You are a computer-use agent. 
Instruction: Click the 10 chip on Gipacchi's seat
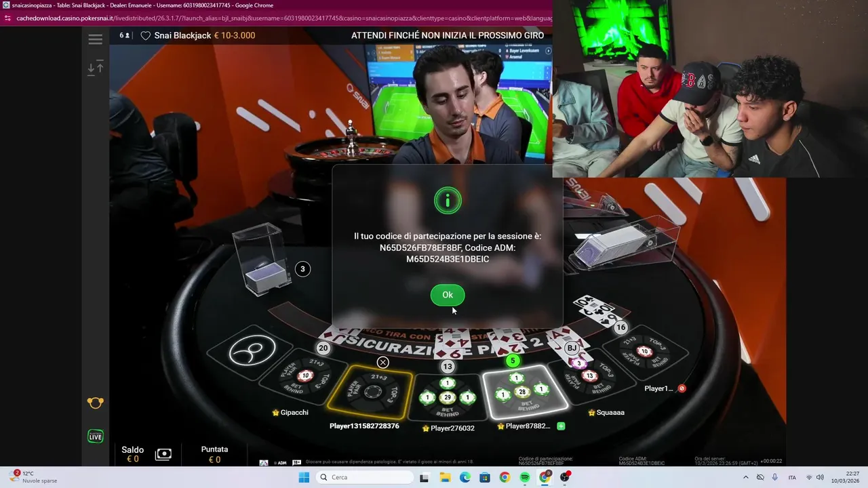306,375
